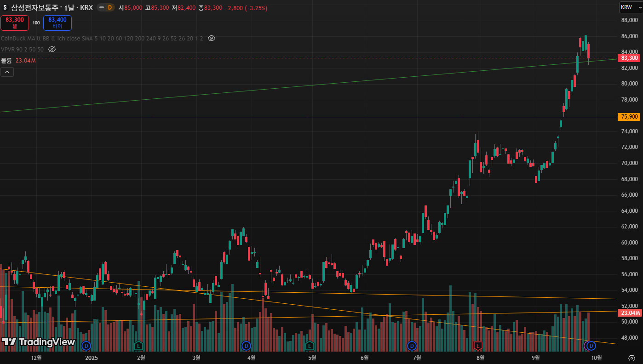
Task: Click the orange 75,900 label on the price axis
Action: (629, 117)
